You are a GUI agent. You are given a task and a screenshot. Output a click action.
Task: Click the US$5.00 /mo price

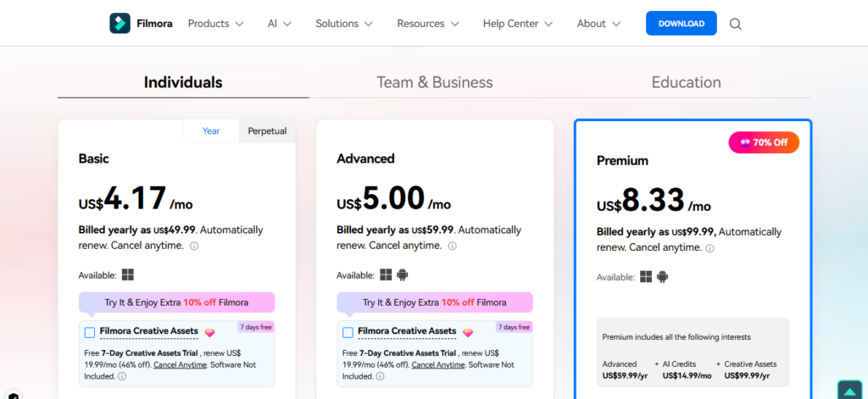click(393, 199)
